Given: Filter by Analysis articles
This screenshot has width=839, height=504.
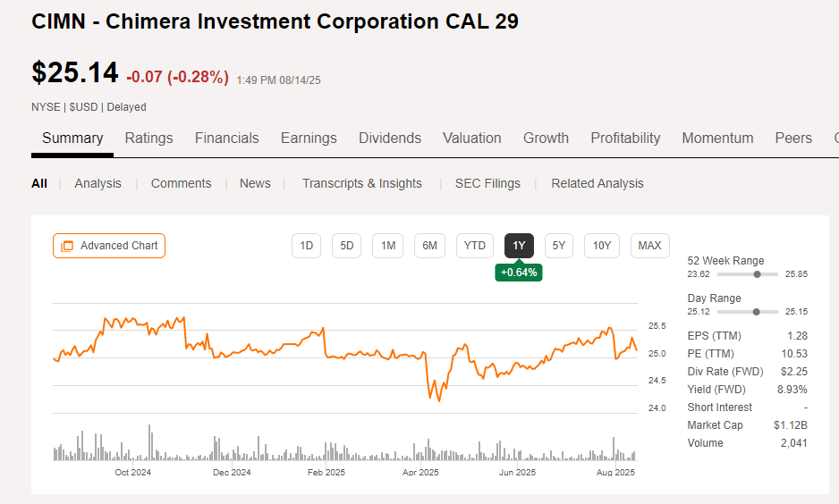Looking at the screenshot, I should click(x=97, y=183).
